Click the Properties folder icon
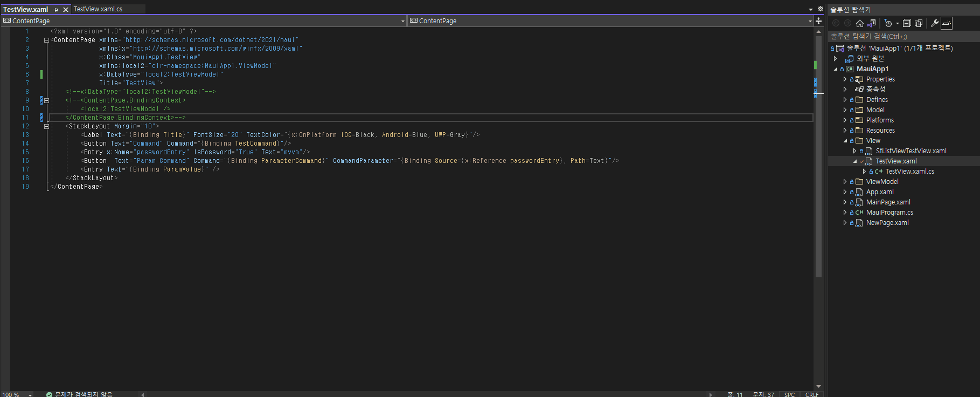This screenshot has height=397, width=980. (859, 79)
